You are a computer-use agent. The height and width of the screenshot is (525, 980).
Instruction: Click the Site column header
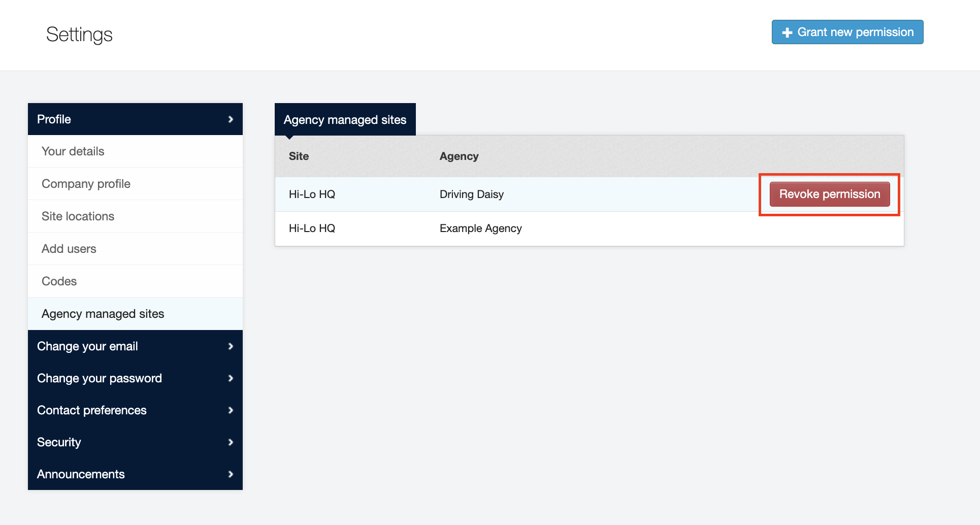299,156
